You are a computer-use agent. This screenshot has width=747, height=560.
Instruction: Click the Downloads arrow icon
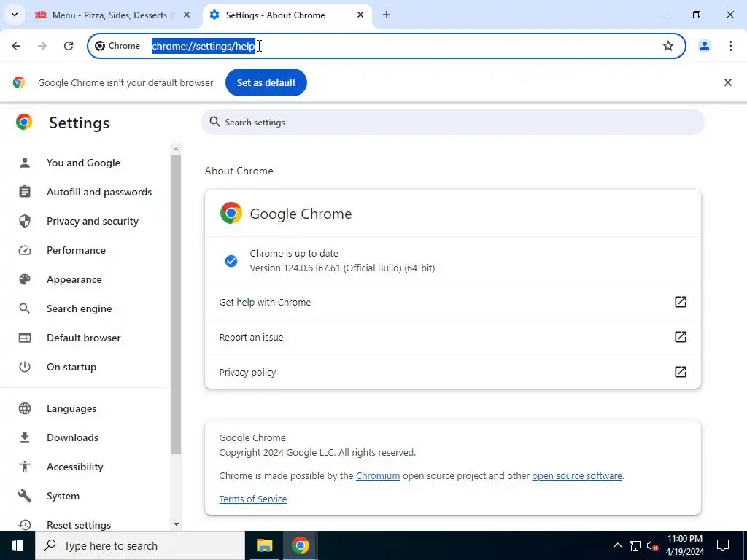click(x=24, y=437)
